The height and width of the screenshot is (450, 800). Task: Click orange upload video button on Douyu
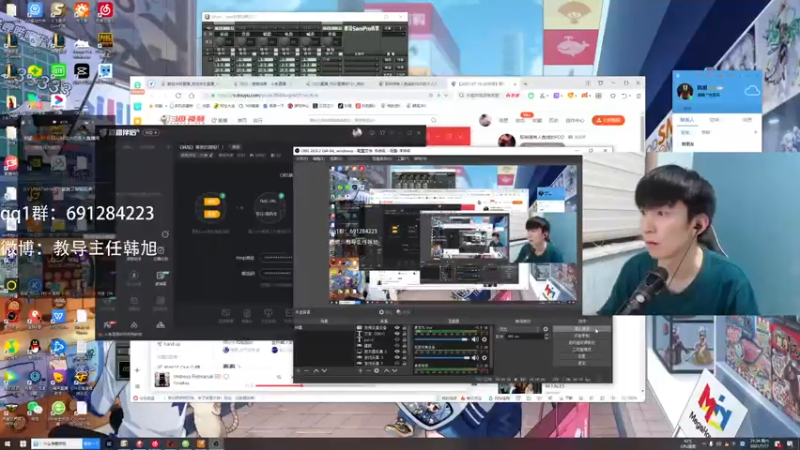[608, 120]
